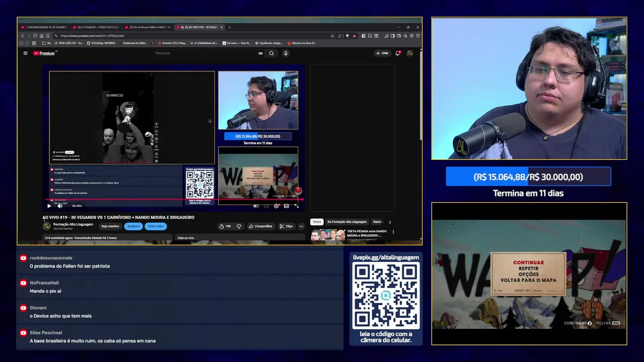Open VOO.Ninja MIORIM3 bookmark
The width and height of the screenshot is (644, 362).
[101, 43]
